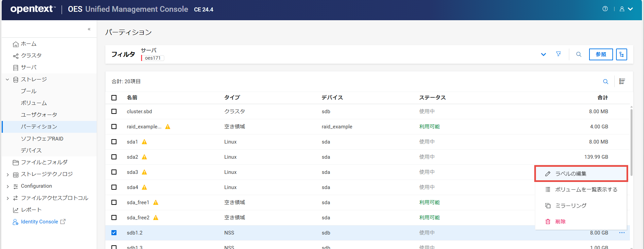
Task: Uncheck the sdb1.2 row checkbox
Action: point(114,233)
